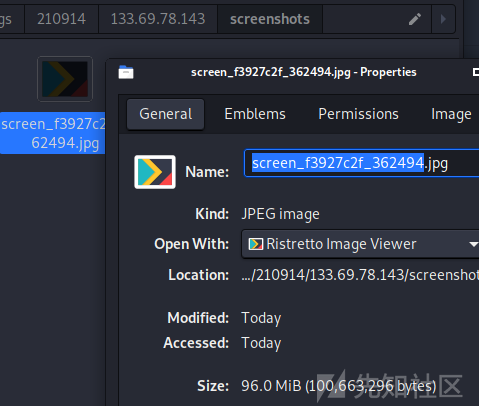
Task: Select the General tab
Action: pos(166,114)
